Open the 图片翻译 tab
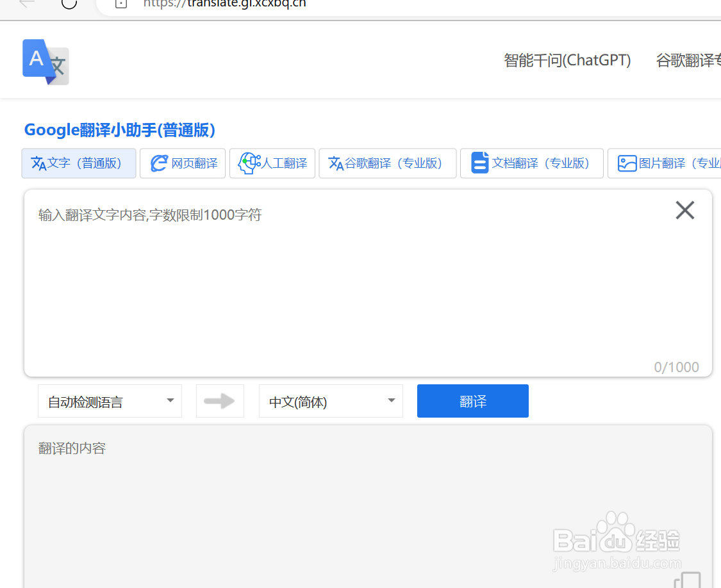 coord(665,163)
